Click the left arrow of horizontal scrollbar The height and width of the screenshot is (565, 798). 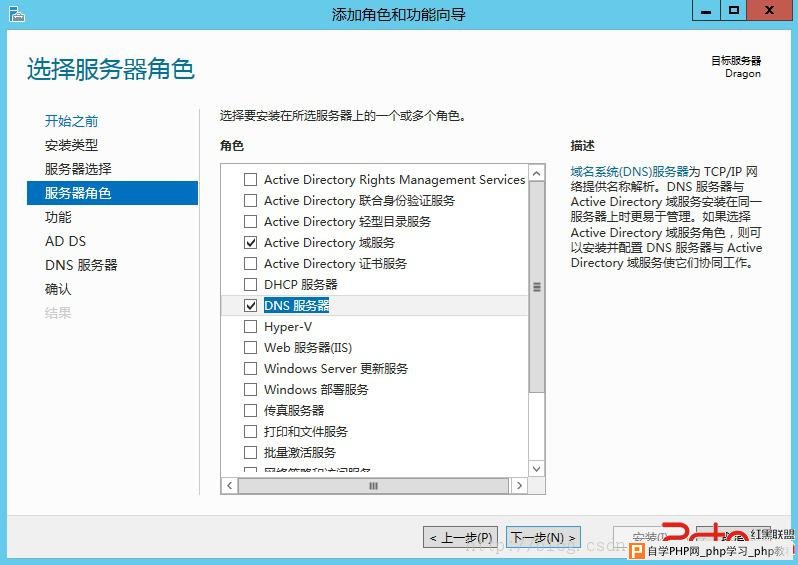(230, 486)
